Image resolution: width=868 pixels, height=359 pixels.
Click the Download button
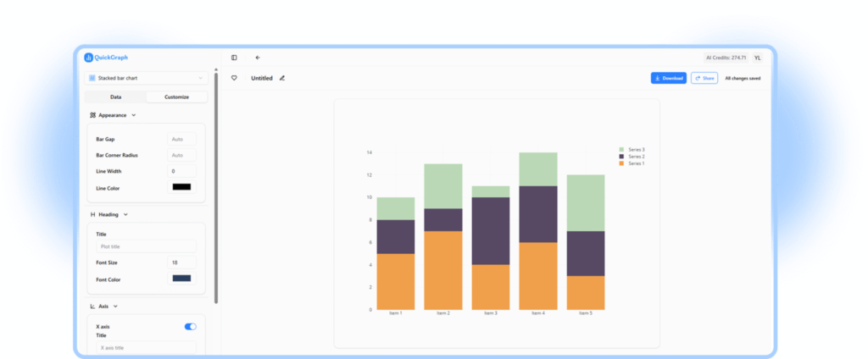(669, 78)
